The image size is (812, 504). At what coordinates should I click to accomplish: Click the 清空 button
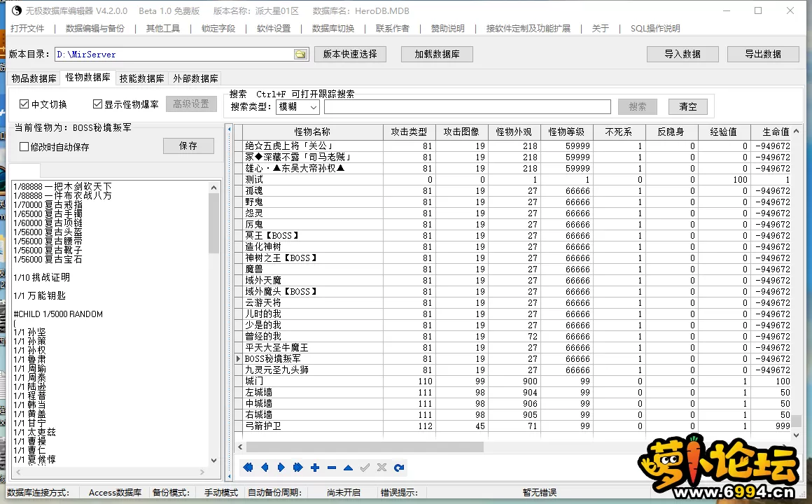click(x=688, y=106)
